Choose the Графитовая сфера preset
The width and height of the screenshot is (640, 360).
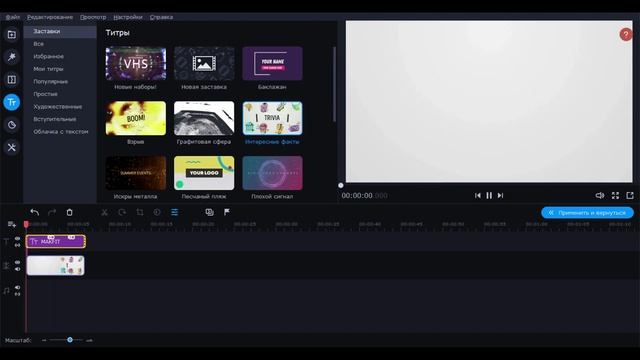(x=204, y=118)
